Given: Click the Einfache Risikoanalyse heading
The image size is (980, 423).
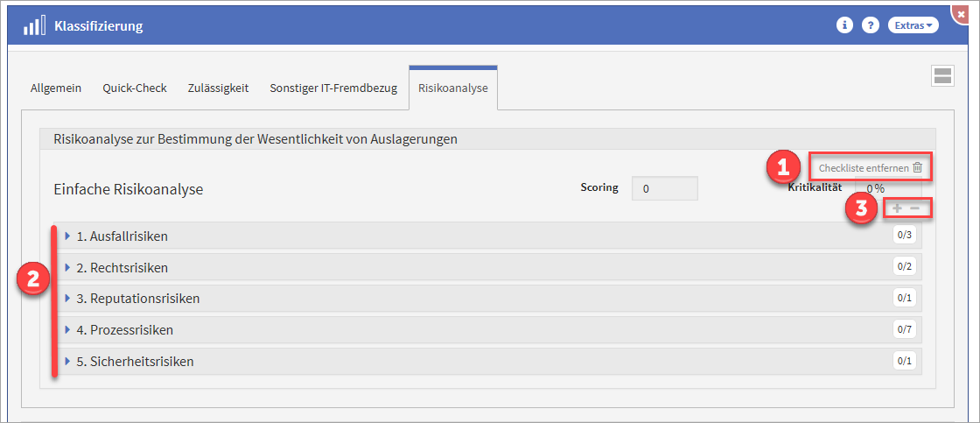Looking at the screenshot, I should pyautogui.click(x=129, y=189).
